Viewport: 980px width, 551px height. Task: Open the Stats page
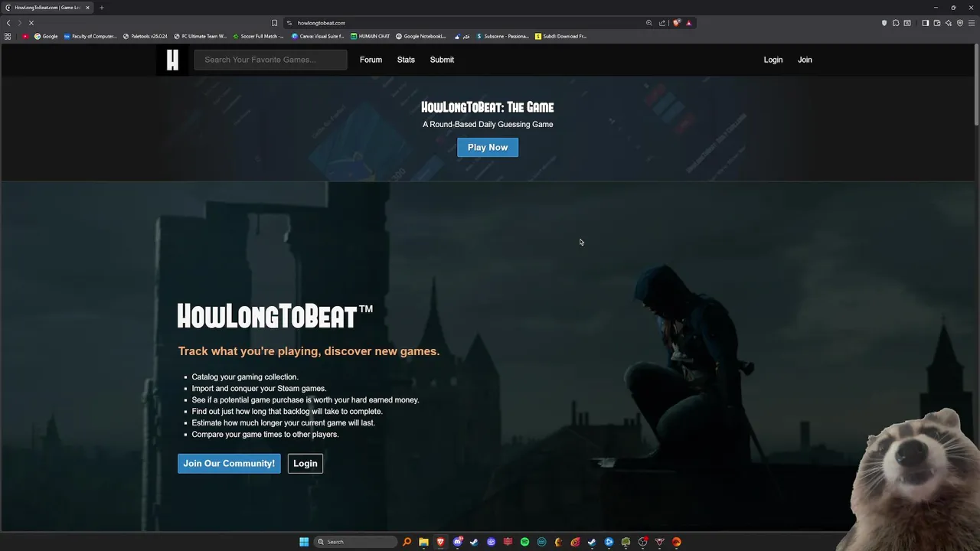406,60
